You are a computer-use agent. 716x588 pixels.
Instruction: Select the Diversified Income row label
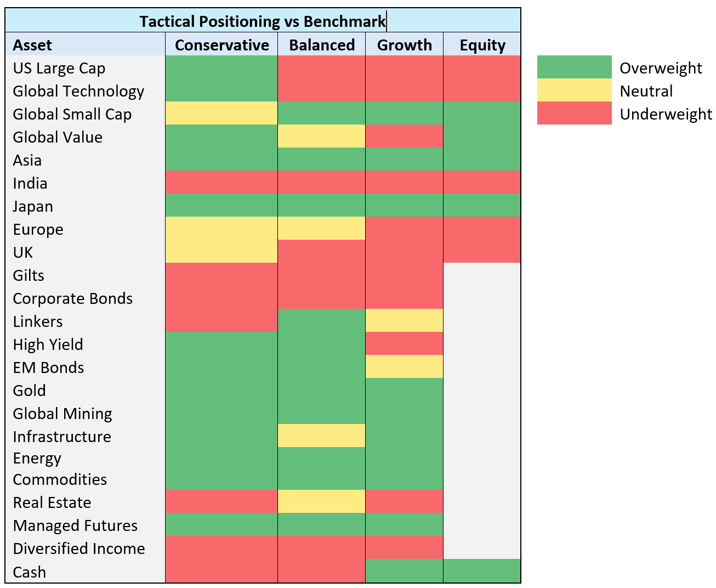pos(79,549)
